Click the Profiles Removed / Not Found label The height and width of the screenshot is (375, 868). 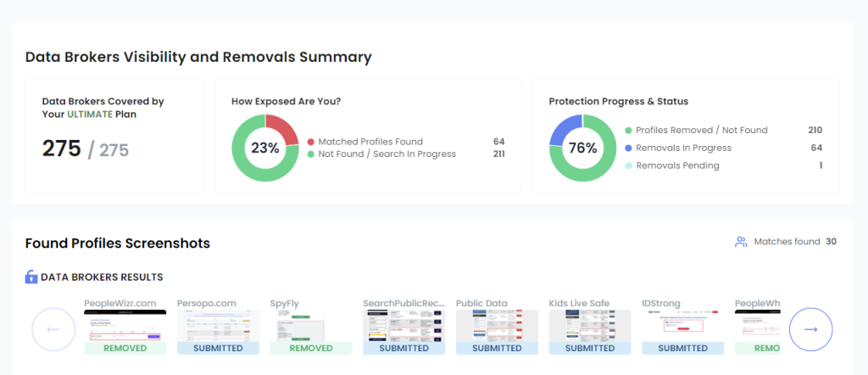point(702,131)
